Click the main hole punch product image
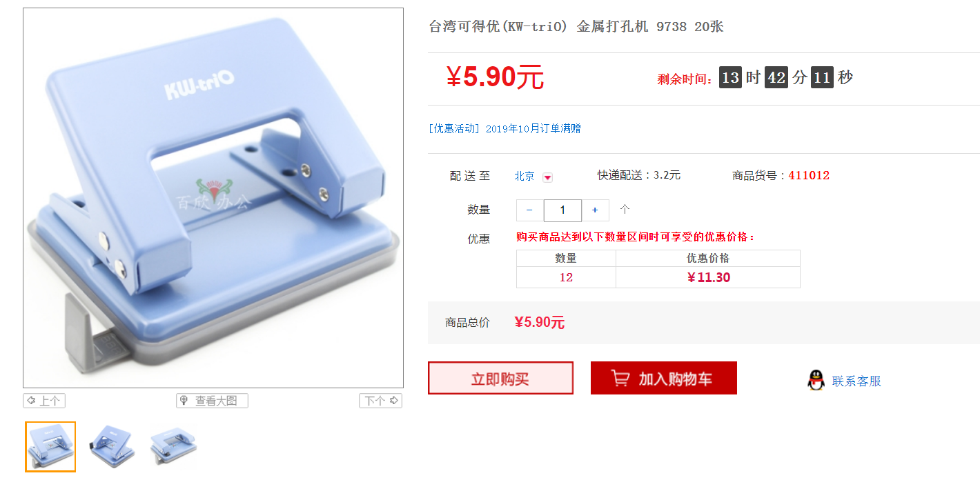 coord(213,198)
